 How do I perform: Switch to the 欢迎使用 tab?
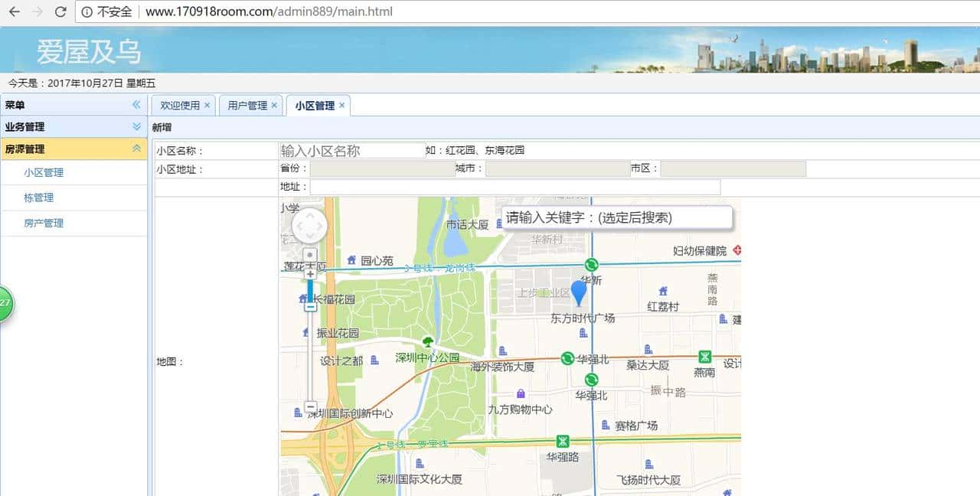tap(180, 106)
